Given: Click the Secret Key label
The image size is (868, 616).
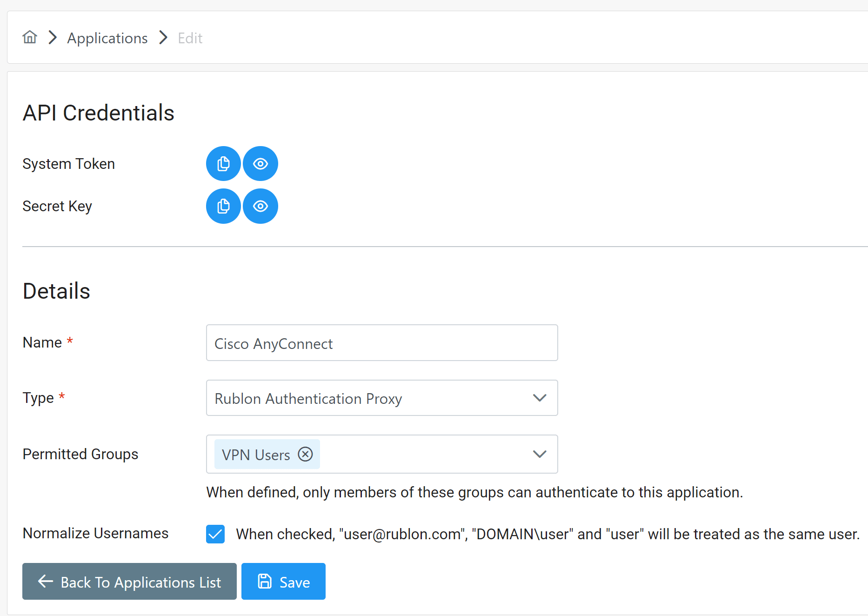Looking at the screenshot, I should point(57,206).
